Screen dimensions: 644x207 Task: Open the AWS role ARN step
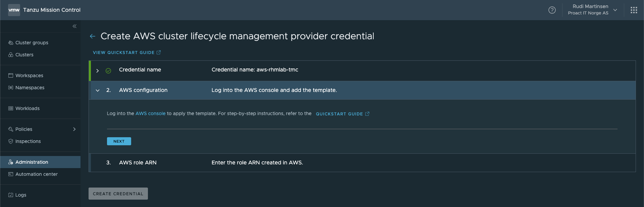[362, 163]
